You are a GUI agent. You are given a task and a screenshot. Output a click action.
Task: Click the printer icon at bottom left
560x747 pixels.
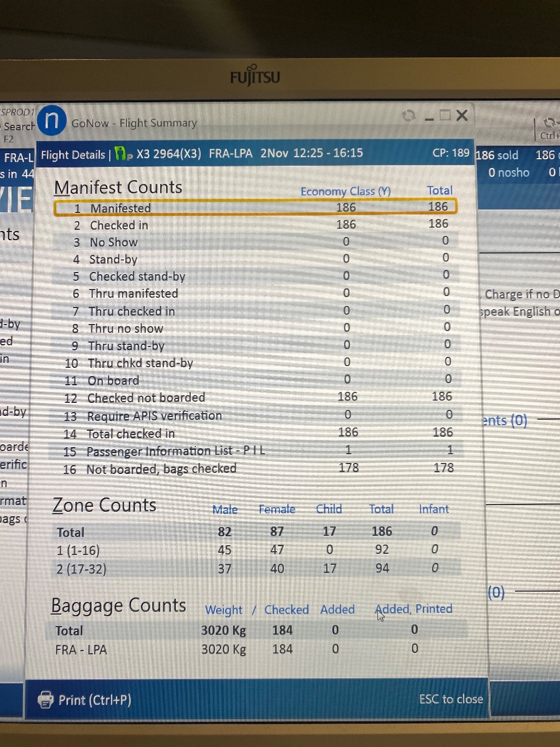45,699
